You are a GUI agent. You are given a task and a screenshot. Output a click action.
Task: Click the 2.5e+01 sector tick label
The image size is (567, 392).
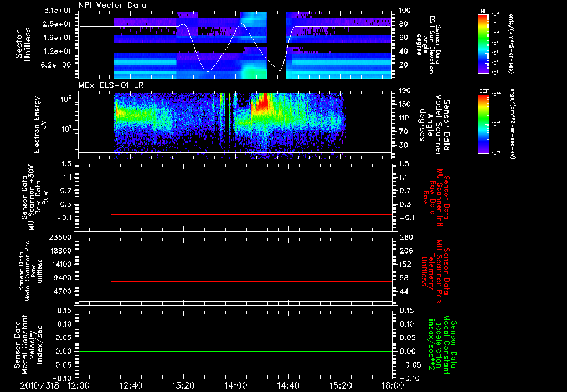coord(58,24)
